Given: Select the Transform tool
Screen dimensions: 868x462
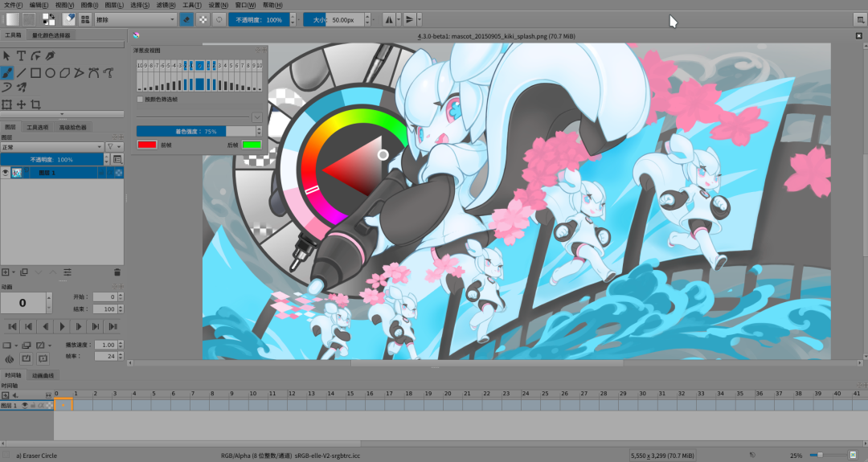Looking at the screenshot, I should [x=6, y=104].
